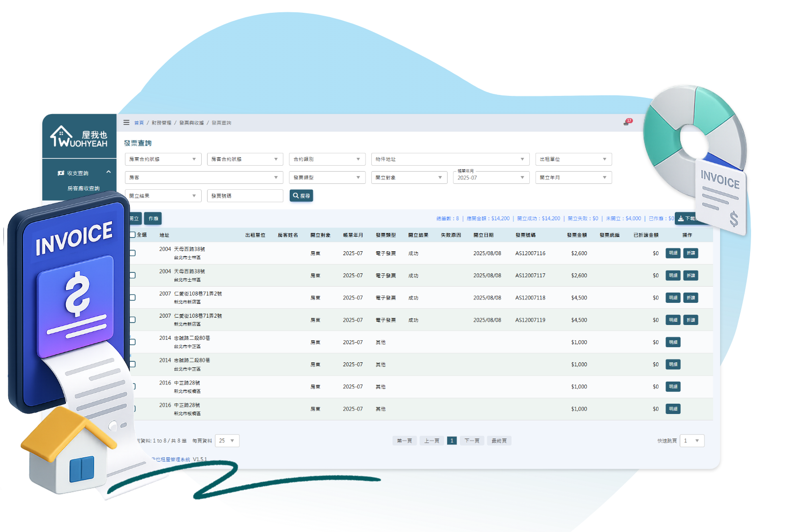Click the 收支查詢 money icon in sidebar

click(61, 173)
